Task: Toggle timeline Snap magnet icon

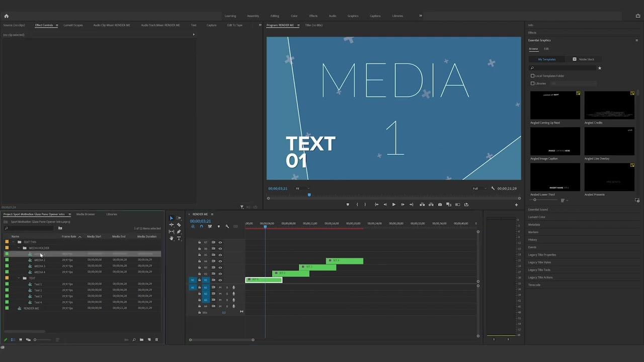Action: pos(201,227)
